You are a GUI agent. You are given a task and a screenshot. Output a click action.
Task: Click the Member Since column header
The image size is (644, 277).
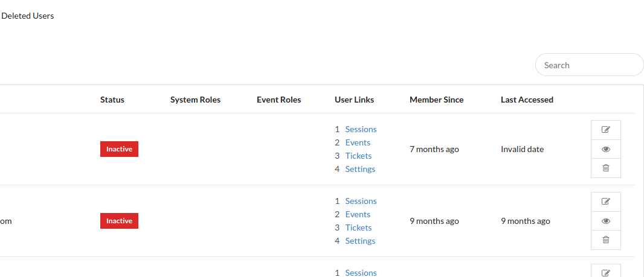pyautogui.click(x=437, y=100)
